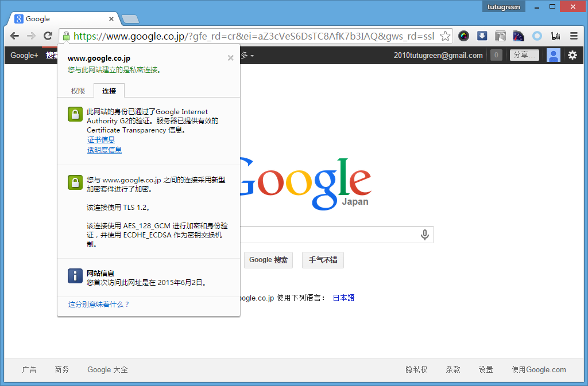This screenshot has height=386, width=588.
Task: Click the 分享... button
Action: tap(524, 55)
